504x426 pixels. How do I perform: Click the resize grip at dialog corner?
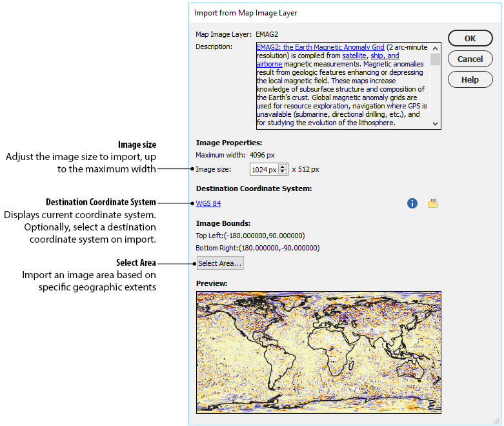[496, 421]
